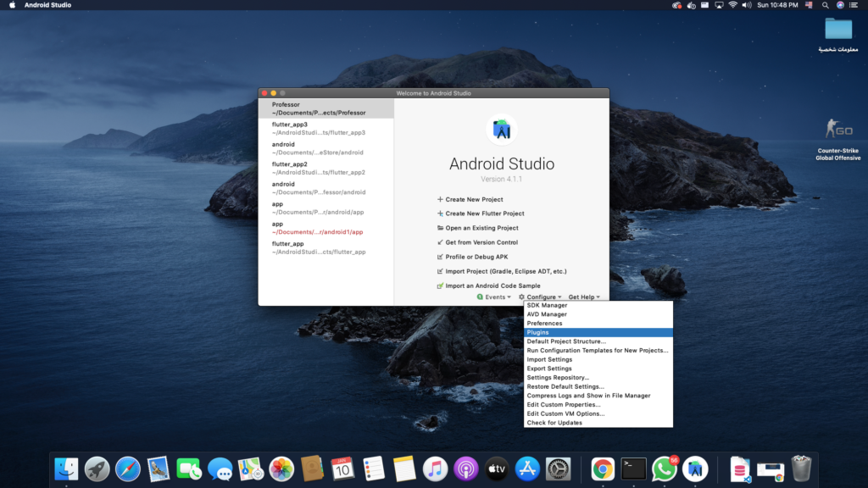Open Notes from the dock

click(x=404, y=469)
